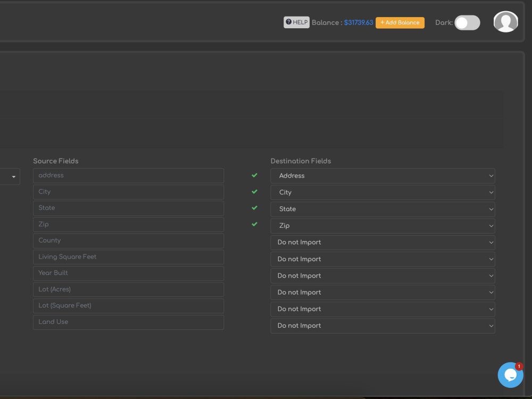Click the County source field

(128, 240)
